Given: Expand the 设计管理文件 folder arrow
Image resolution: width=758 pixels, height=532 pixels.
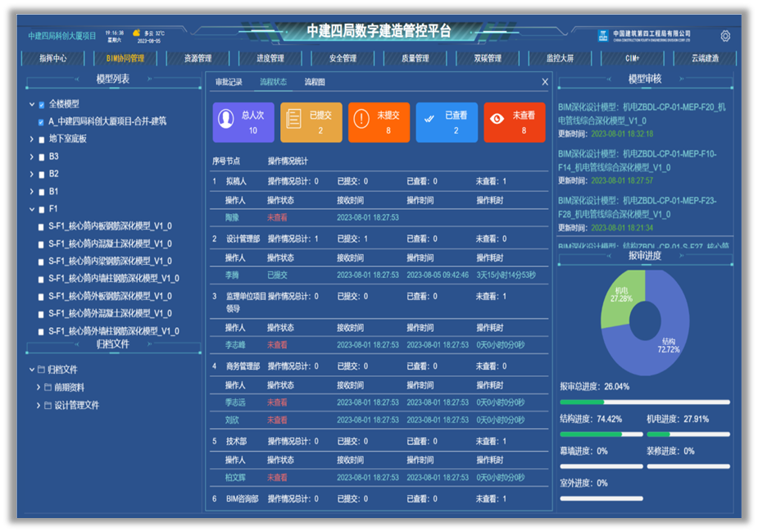Looking at the screenshot, I should pos(38,406).
